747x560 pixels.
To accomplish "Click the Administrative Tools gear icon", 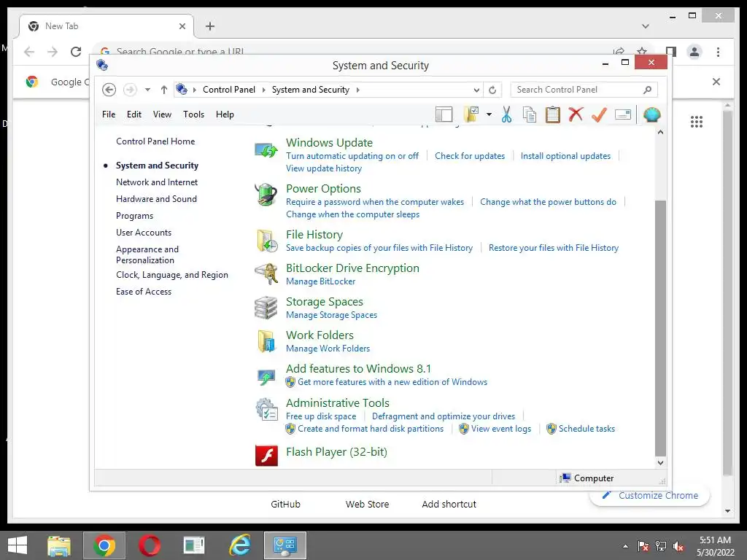I will coord(266,410).
